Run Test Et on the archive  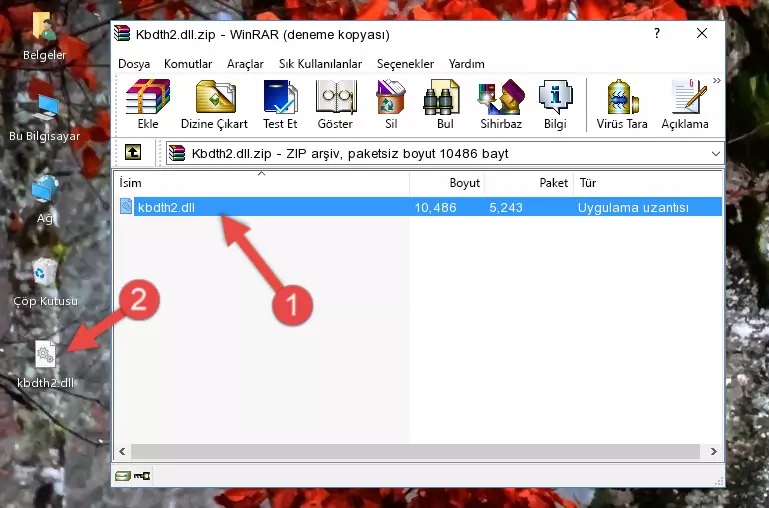coord(280,104)
